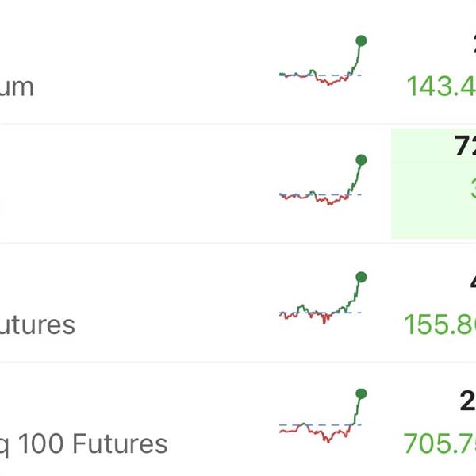
Task: Click the endpoint dot beside the highlighted cell
Action: point(361,160)
